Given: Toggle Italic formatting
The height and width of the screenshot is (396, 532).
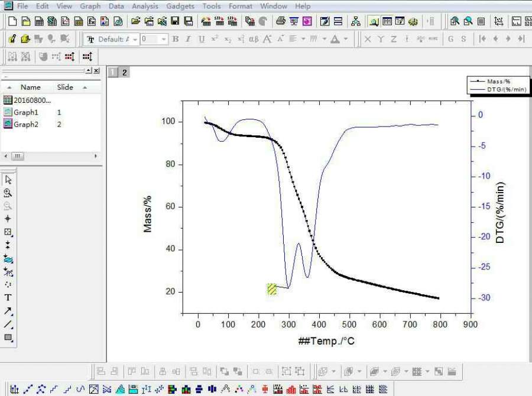Looking at the screenshot, I should coord(189,39).
